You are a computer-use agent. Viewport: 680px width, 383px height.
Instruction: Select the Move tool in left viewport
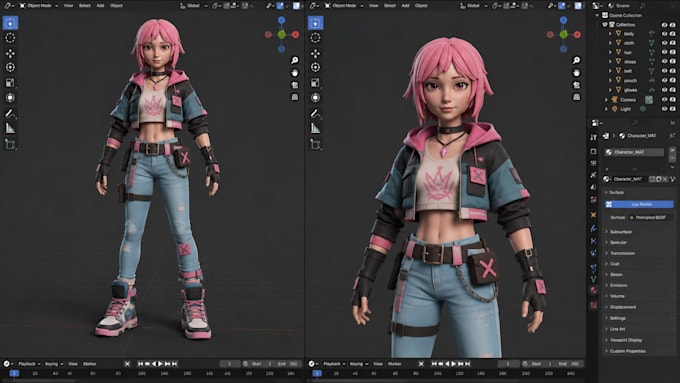point(10,53)
